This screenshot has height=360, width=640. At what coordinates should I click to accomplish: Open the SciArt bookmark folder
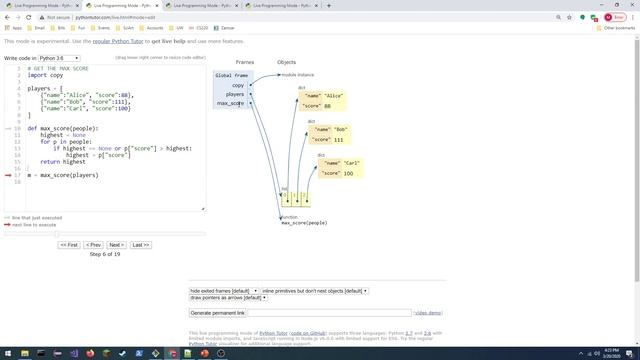pyautogui.click(x=125, y=28)
